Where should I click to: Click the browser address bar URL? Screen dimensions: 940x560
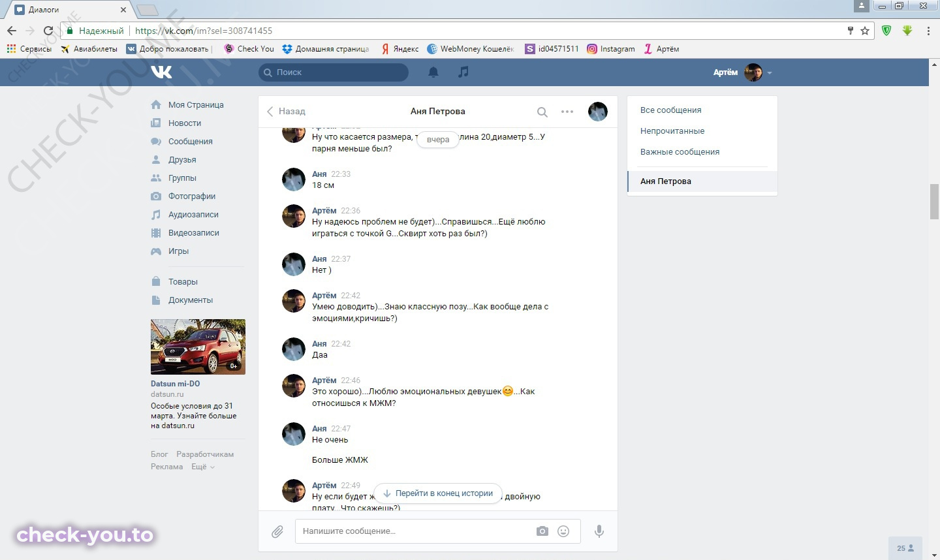(x=204, y=31)
